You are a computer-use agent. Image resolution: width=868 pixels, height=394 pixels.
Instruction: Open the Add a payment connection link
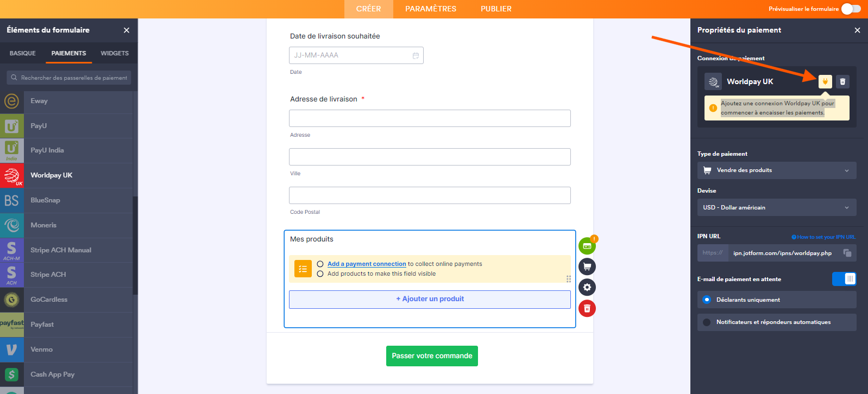367,264
